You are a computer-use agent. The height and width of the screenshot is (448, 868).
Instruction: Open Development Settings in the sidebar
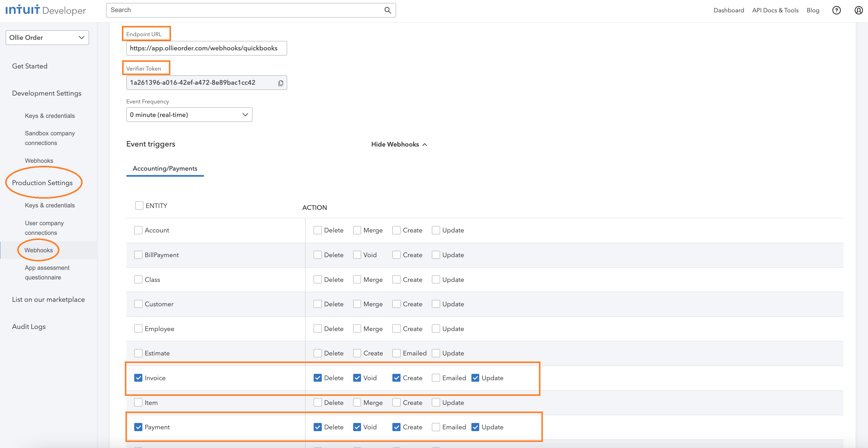(47, 93)
